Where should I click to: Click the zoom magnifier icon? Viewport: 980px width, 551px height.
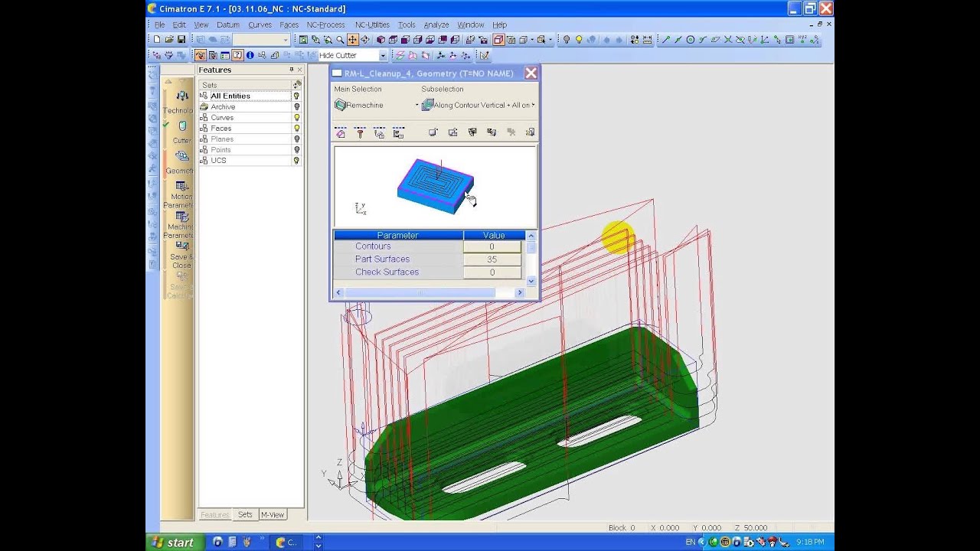tap(340, 40)
